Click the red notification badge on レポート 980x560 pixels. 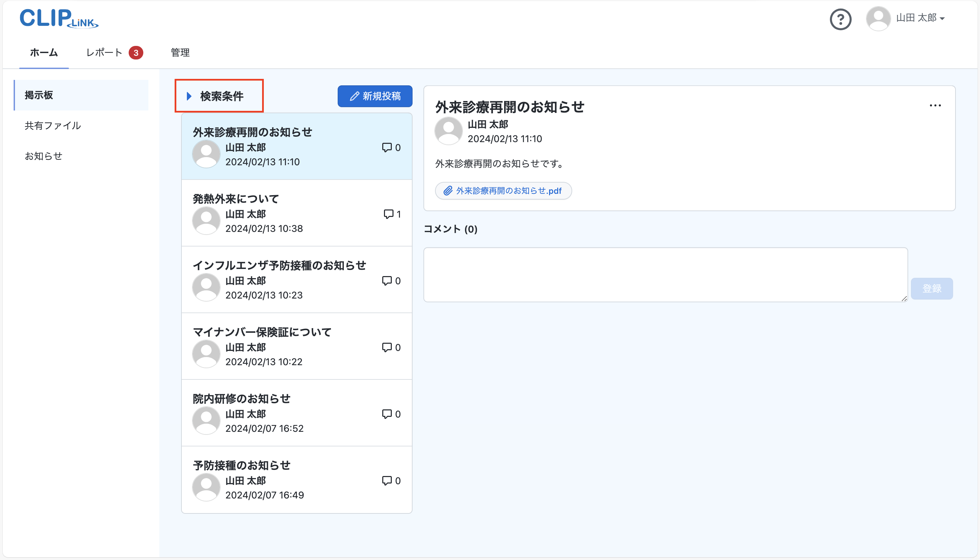click(x=136, y=53)
